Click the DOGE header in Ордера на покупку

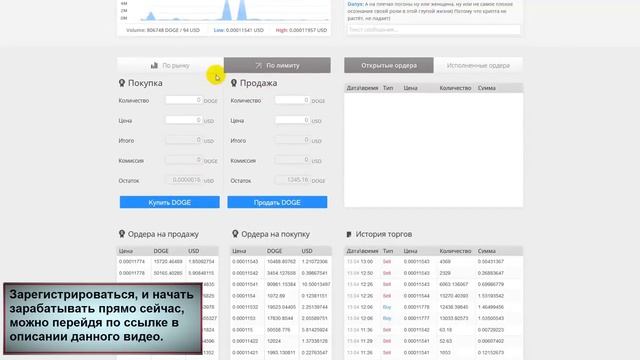coord(274,251)
